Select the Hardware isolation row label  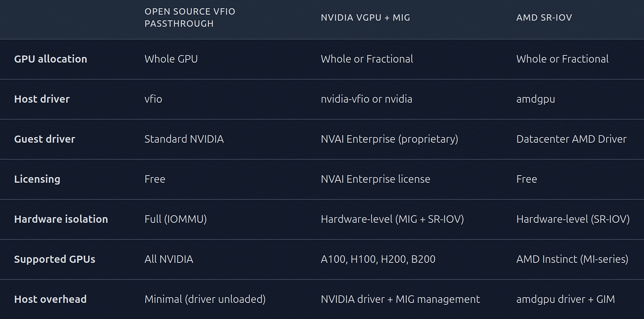pyautogui.click(x=61, y=219)
